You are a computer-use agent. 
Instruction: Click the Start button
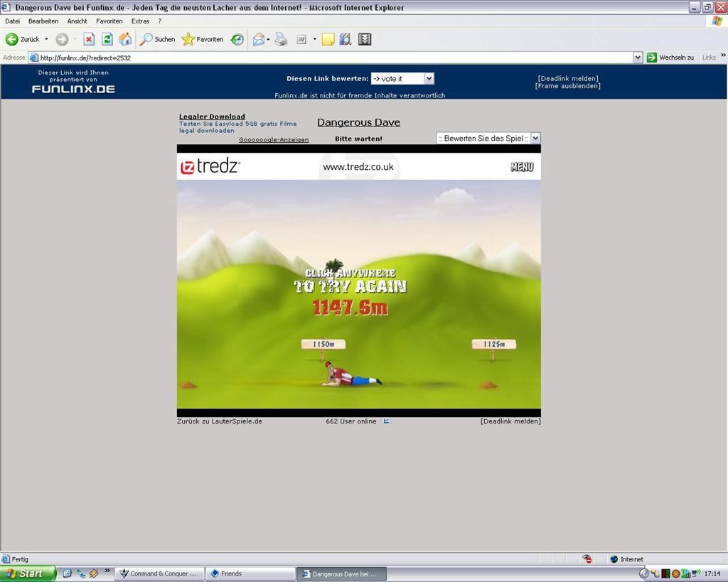pyautogui.click(x=28, y=573)
